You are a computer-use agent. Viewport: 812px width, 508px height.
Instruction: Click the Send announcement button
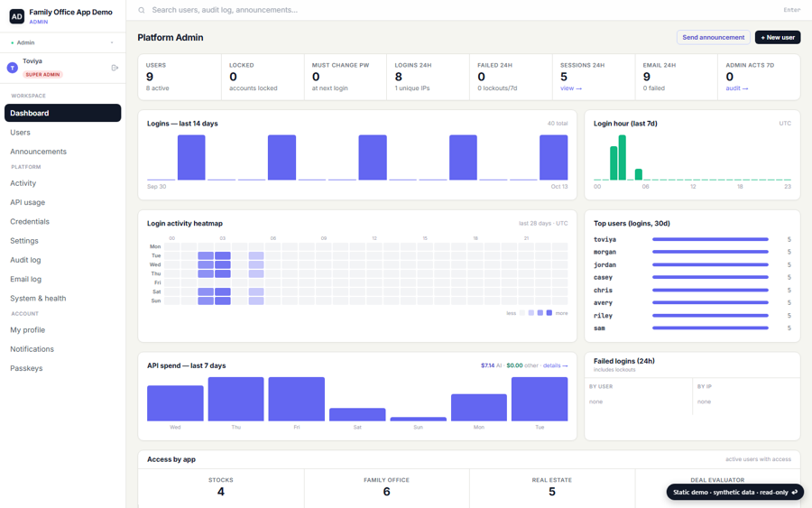(713, 37)
